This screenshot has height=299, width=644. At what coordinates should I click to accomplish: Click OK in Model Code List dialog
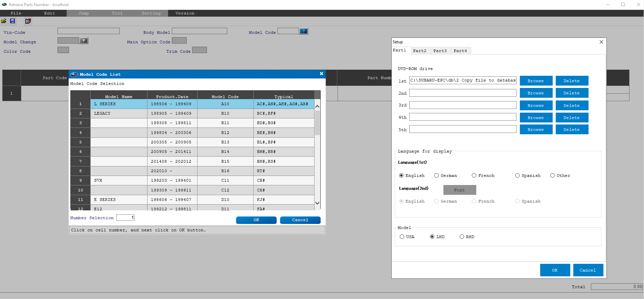pyautogui.click(x=256, y=220)
